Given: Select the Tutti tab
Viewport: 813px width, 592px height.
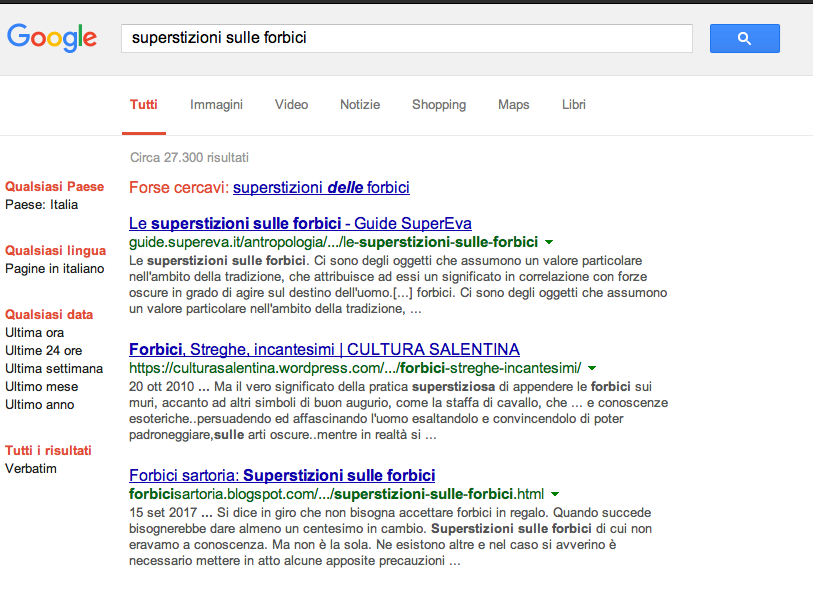Looking at the screenshot, I should pos(144,105).
